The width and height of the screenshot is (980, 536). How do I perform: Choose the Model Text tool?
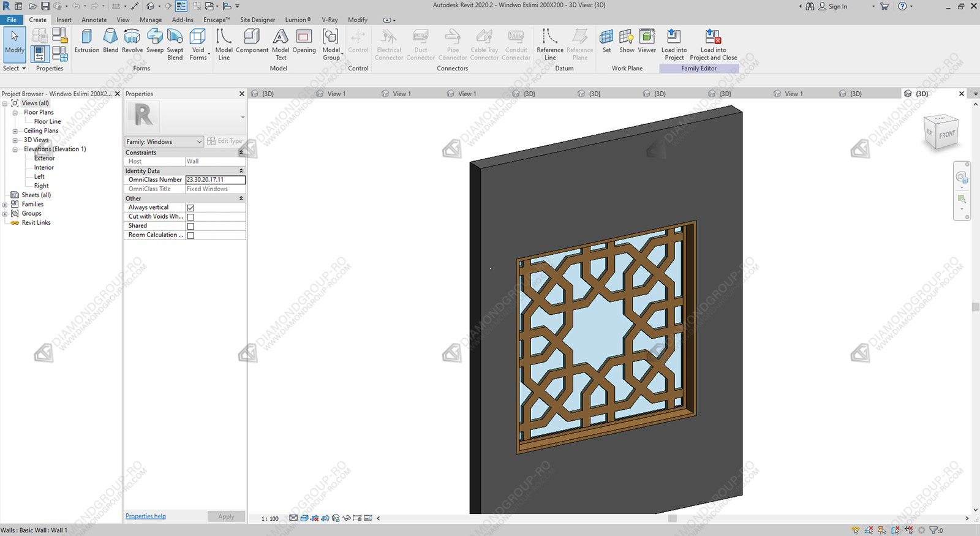coord(281,44)
